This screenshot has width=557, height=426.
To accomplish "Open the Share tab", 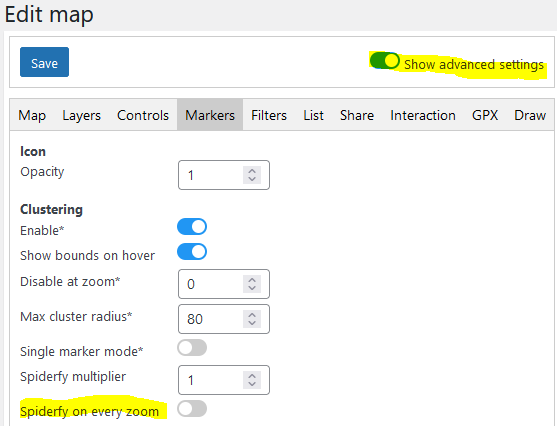I will [x=357, y=115].
